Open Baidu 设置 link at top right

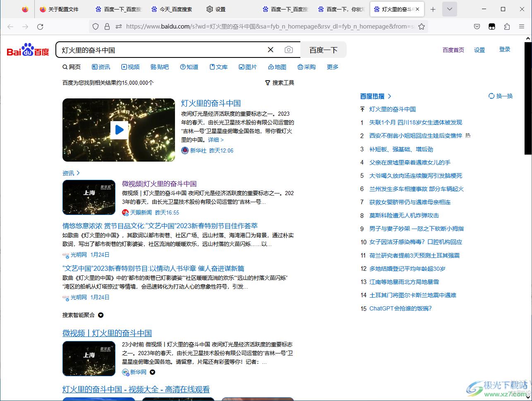pos(479,50)
